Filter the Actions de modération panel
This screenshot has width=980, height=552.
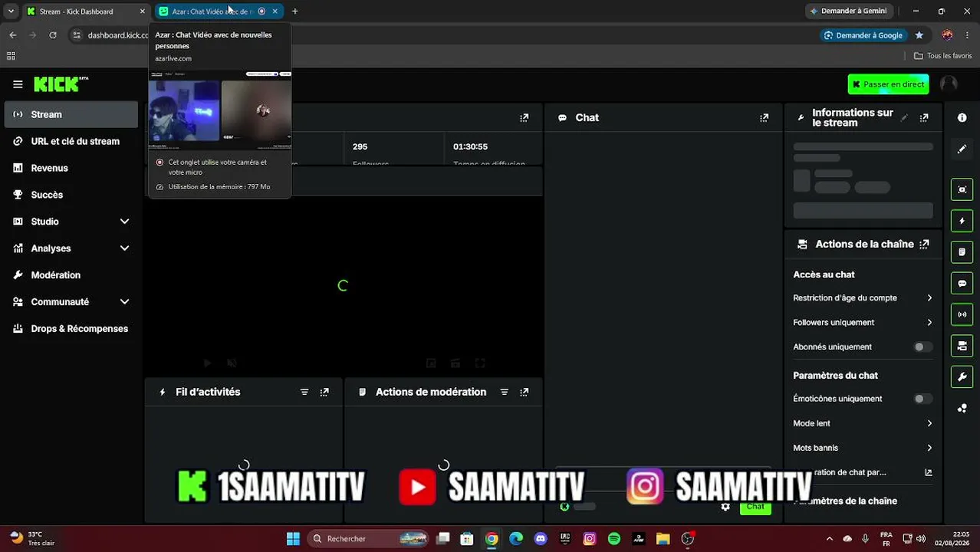[505, 392]
